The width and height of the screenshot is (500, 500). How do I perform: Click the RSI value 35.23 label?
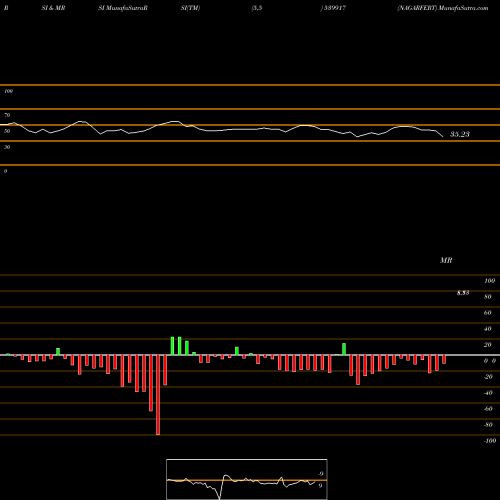click(460, 134)
